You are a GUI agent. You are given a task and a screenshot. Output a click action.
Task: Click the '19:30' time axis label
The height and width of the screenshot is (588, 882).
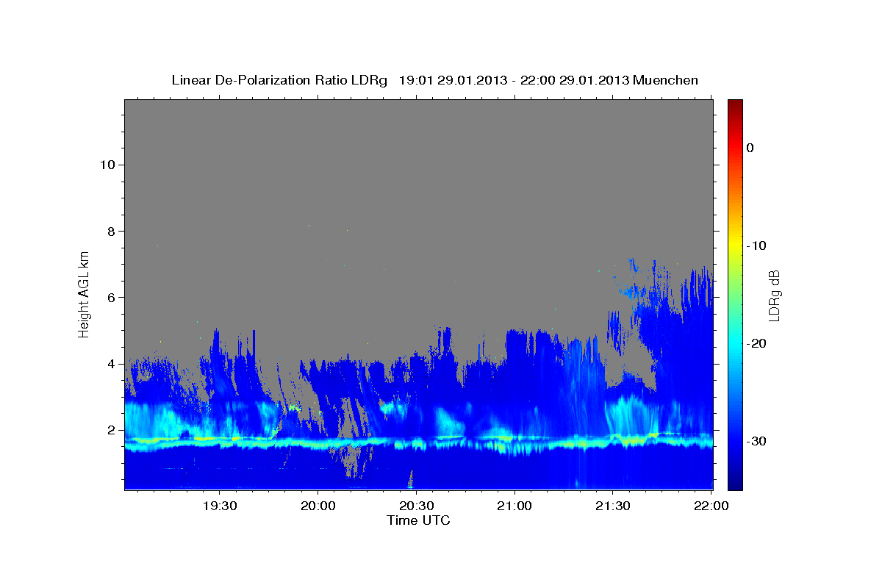click(219, 506)
